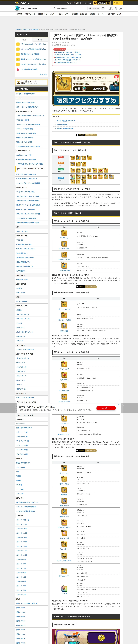Click the survey banner icon in sidebar
Image resolution: width=138 pixels, height=644 pixels.
18,82
